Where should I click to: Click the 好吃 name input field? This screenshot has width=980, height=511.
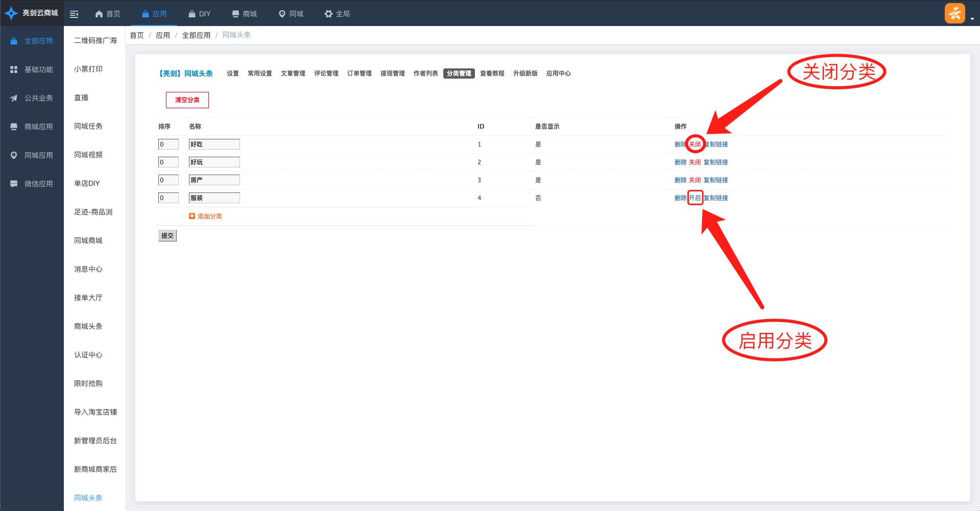214,144
